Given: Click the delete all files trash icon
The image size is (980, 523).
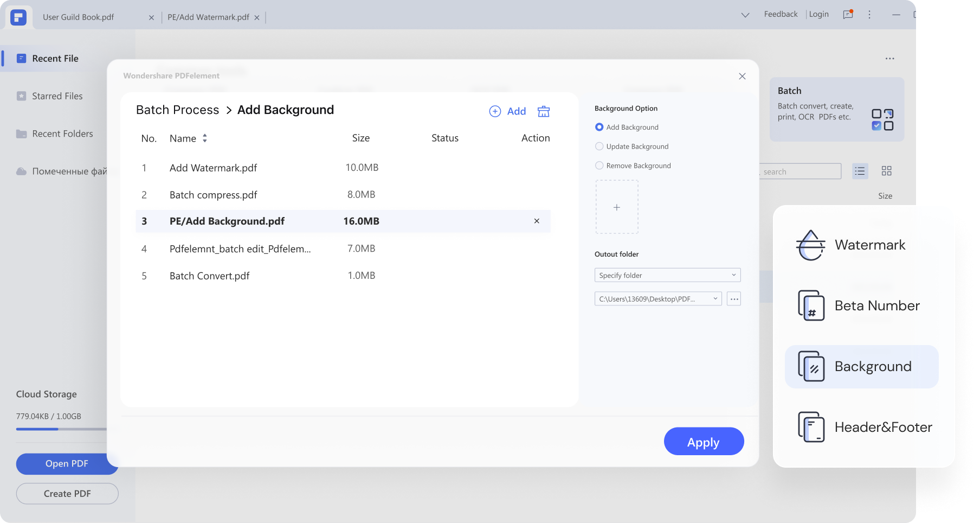Looking at the screenshot, I should [x=543, y=111].
